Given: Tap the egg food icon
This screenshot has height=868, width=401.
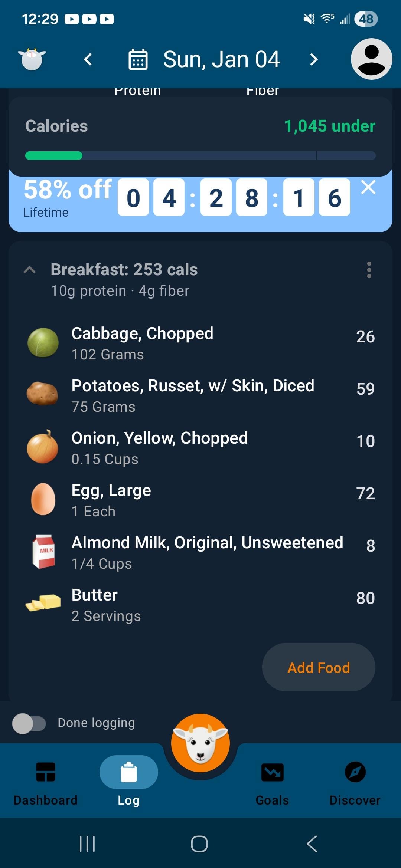Looking at the screenshot, I should [43, 499].
